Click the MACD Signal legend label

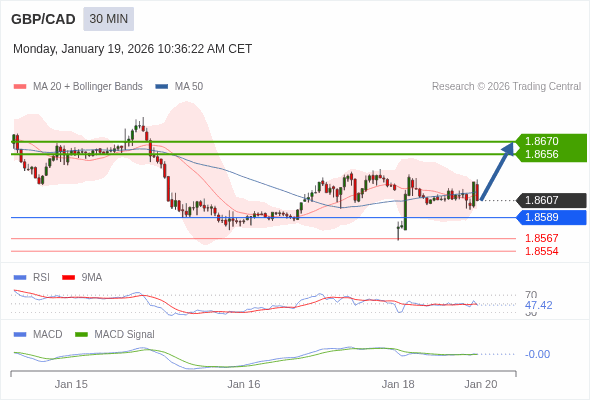[x=124, y=335]
